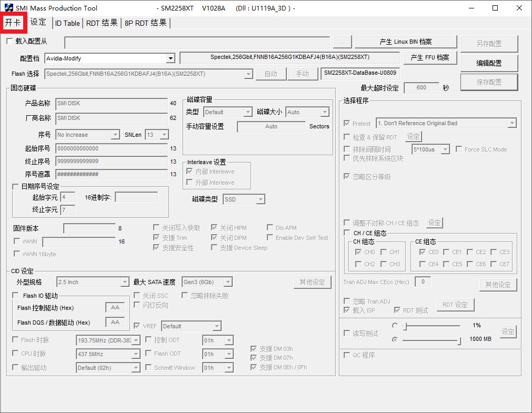Enable the Flash IO 驱动 checkbox

15,296
